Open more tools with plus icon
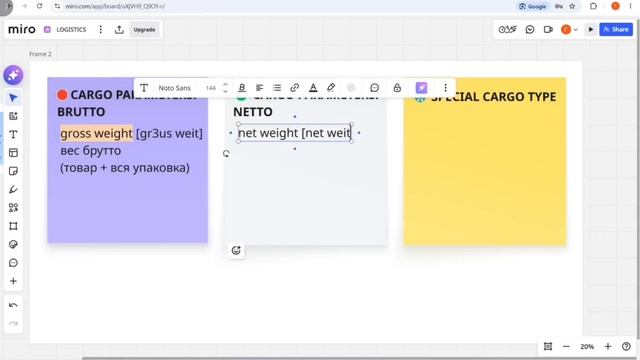 13,281
